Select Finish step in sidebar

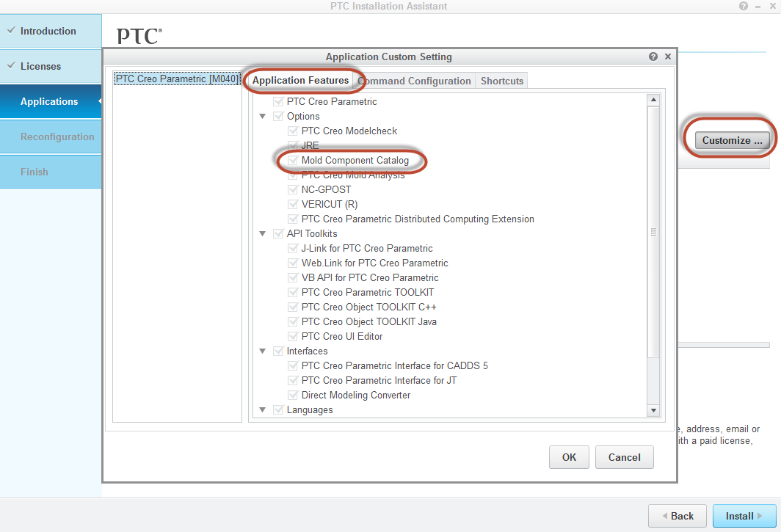[x=51, y=172]
